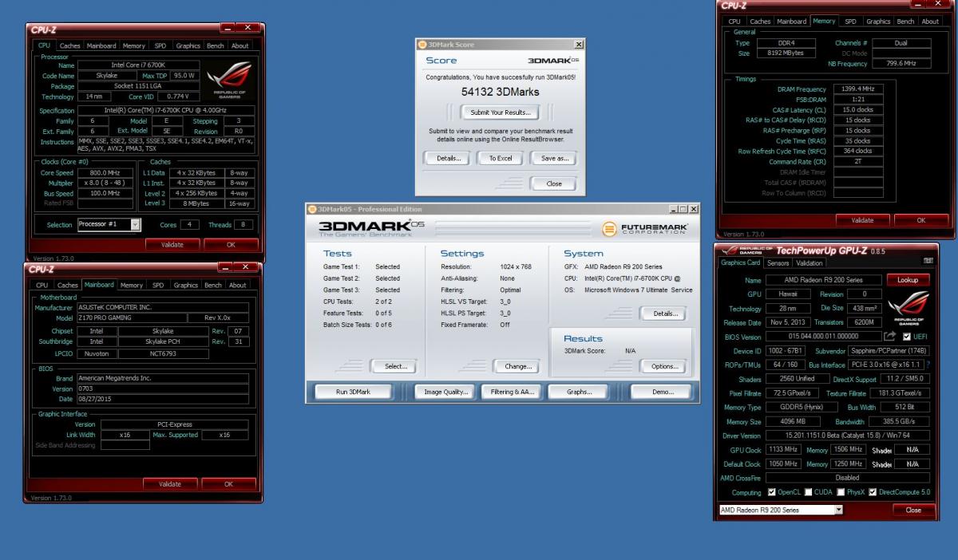This screenshot has height=560, width=958.
Task: Open Caches tab in CPU-Z processor window
Action: tap(70, 46)
